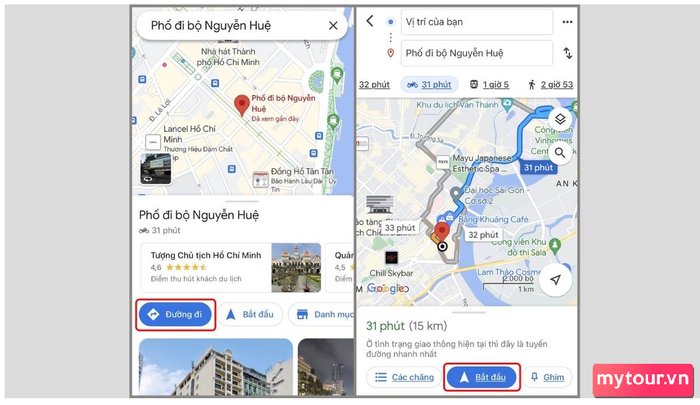Viewport: 700px width, 405px height.
Task: Choose the walking option 2 giờ 53
Action: 550,84
